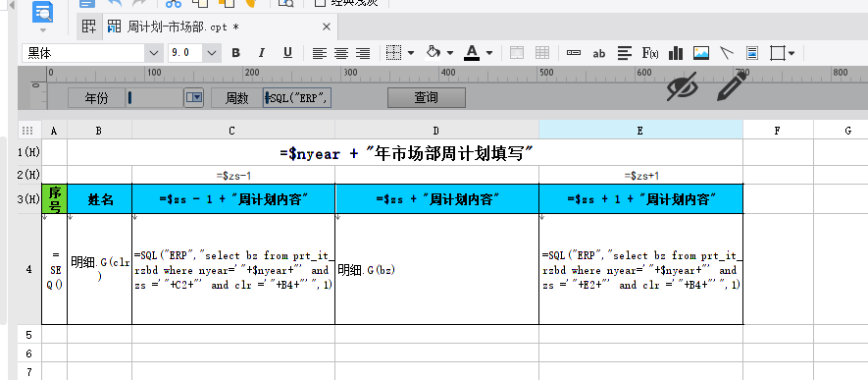Select the green 序号 header cell
The image size is (868, 380).
pos(54,199)
